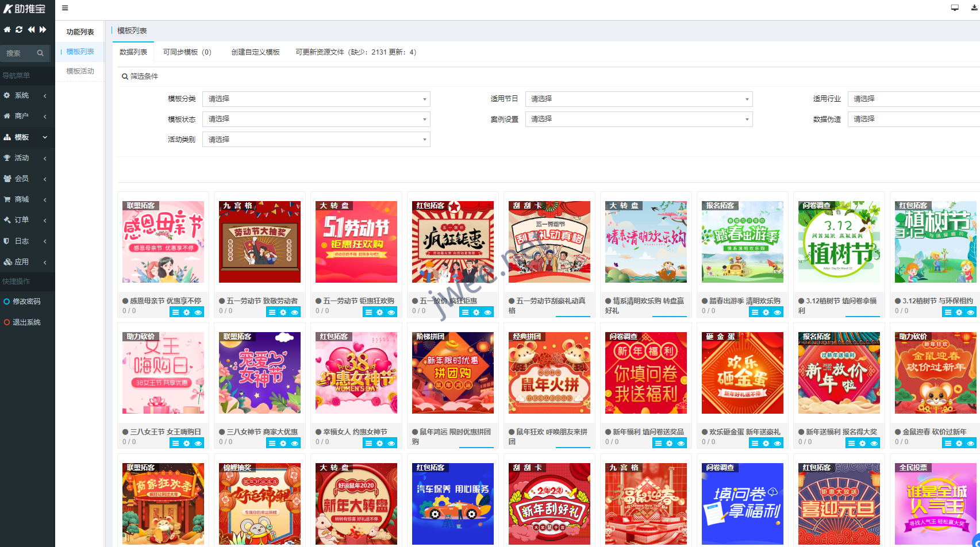
Task: Preview 五一放价 疯狂钜惠 with the eye icon
Action: point(488,313)
